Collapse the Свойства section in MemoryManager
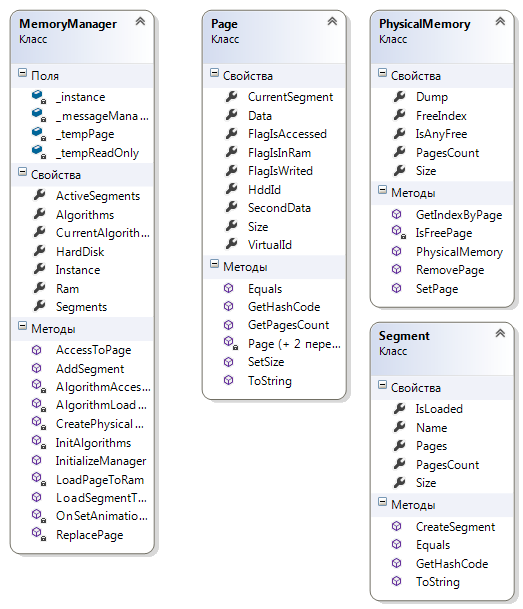The height and width of the screenshot is (609, 523). click(x=23, y=172)
